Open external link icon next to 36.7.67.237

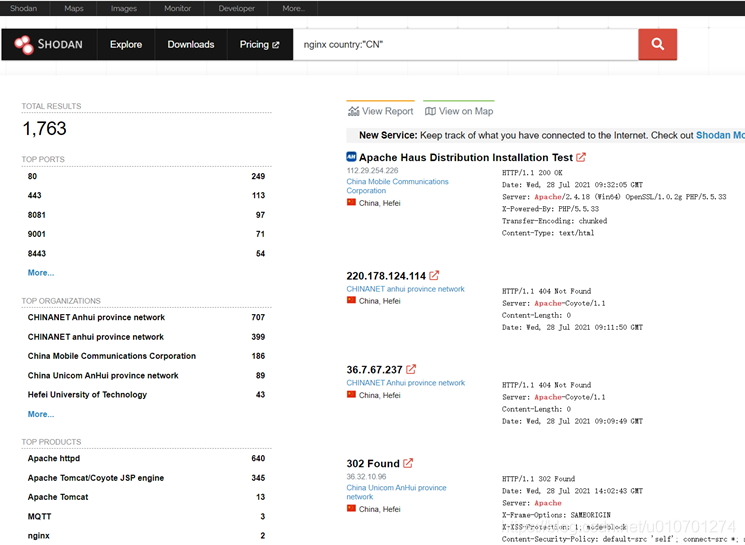coord(411,369)
